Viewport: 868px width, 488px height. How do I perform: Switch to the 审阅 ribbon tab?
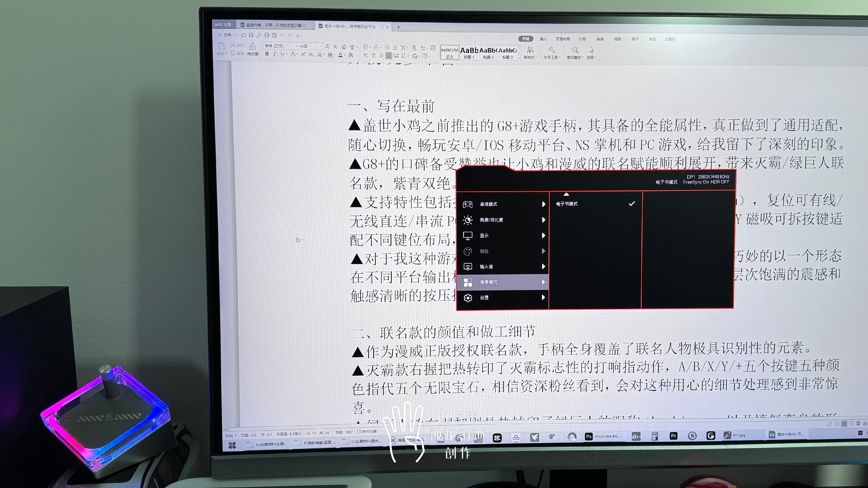(x=600, y=39)
